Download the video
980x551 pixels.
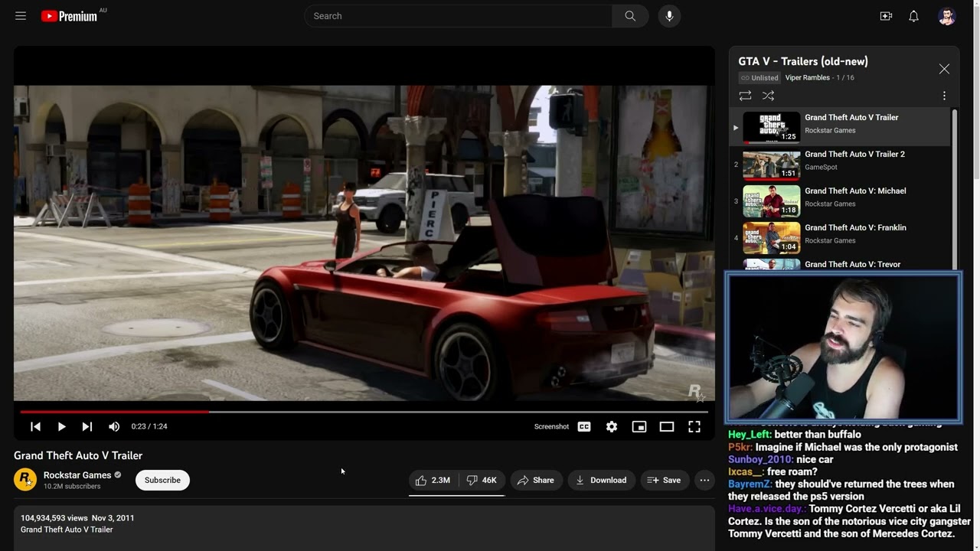601,480
